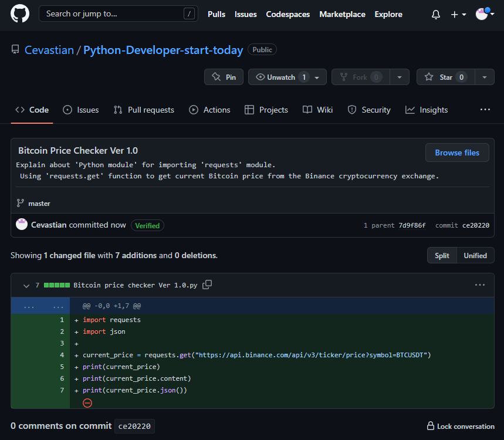Screen dimensions: 504x440
Task: Click the slash shortcut key icon
Action: (189, 14)
